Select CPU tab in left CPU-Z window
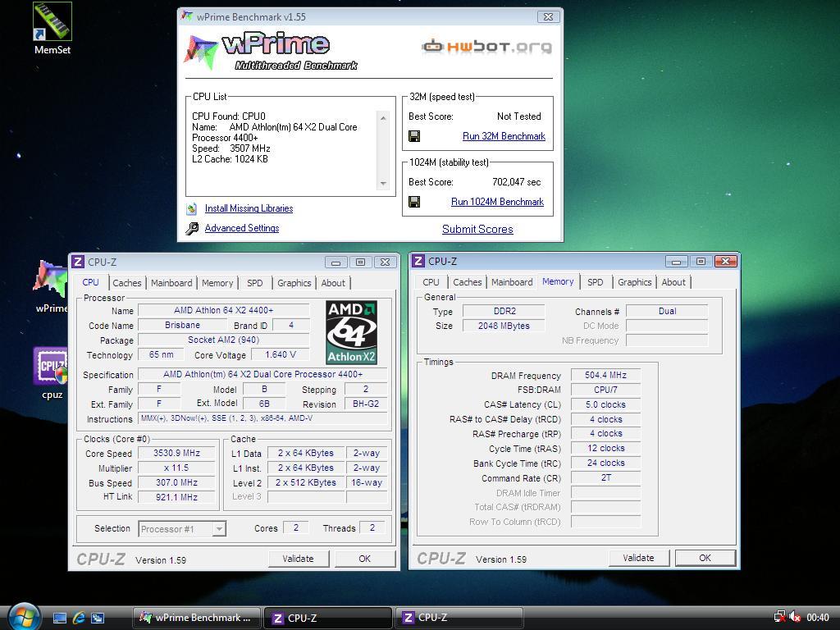 coord(90,282)
